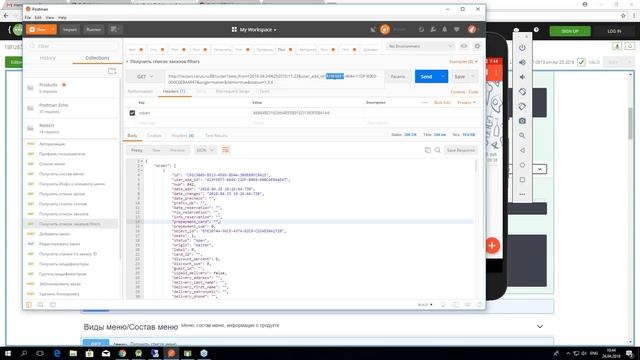This screenshot has width=640, height=360.
Task: Open the Examples dropdown
Action: [463, 62]
